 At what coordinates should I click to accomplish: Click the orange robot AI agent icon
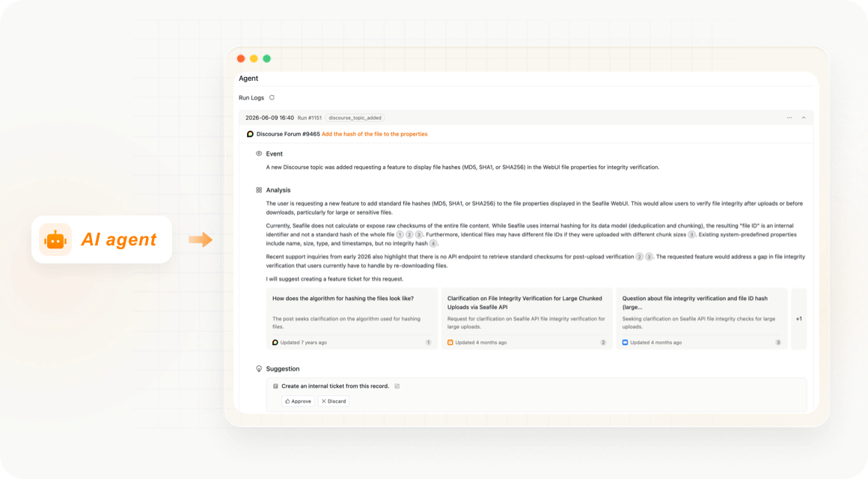coord(55,239)
